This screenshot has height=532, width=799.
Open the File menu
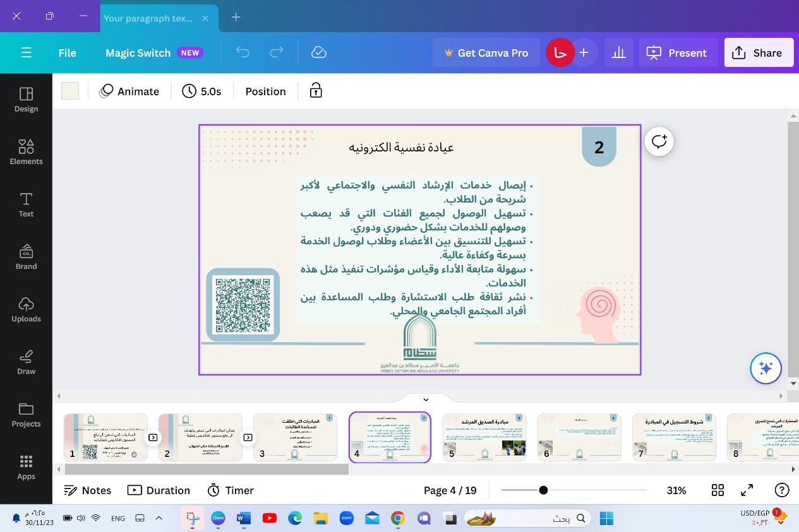67,53
